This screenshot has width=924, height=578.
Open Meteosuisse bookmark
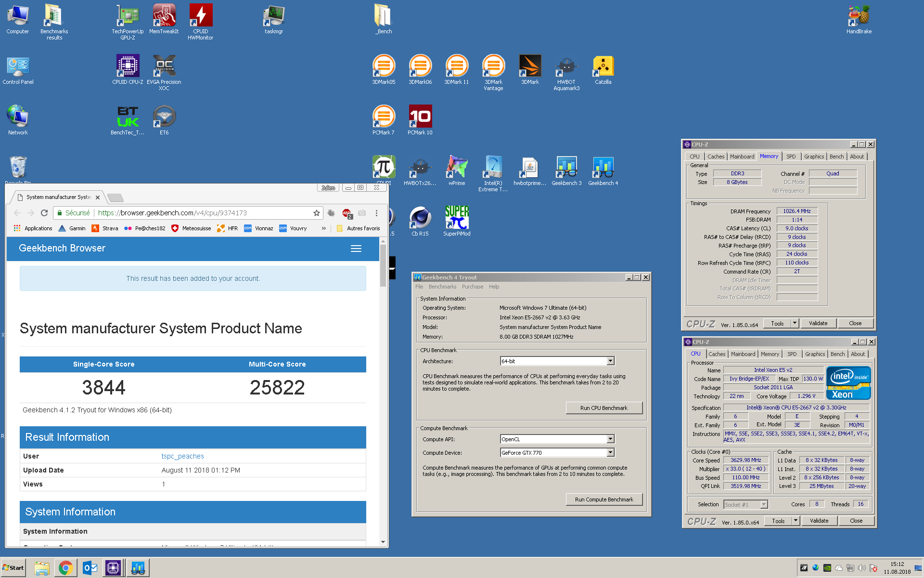tap(191, 228)
